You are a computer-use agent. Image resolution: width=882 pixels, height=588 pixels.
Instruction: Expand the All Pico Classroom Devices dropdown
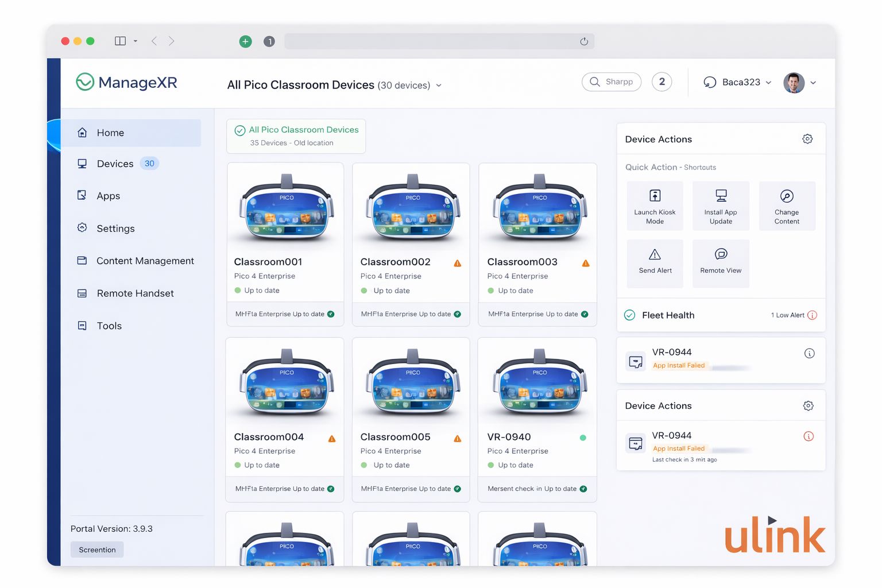[x=439, y=85]
